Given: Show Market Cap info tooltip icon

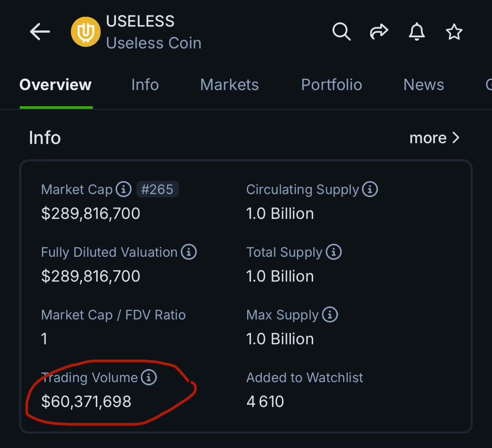Looking at the screenshot, I should 123,189.
